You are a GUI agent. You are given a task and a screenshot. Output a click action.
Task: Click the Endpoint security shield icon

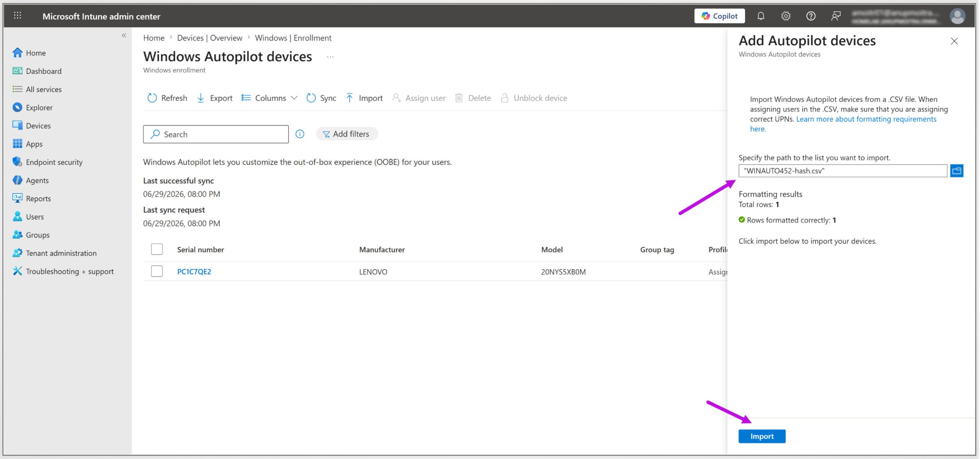click(17, 162)
